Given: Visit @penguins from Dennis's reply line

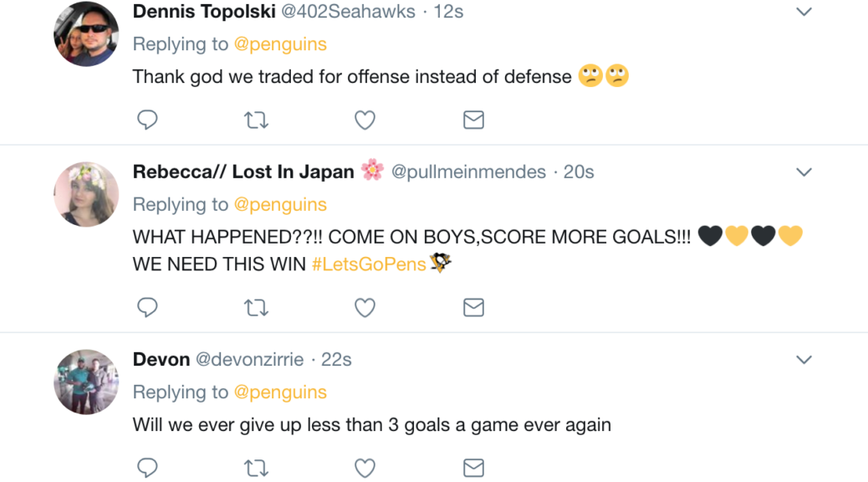Looking at the screenshot, I should point(280,44).
